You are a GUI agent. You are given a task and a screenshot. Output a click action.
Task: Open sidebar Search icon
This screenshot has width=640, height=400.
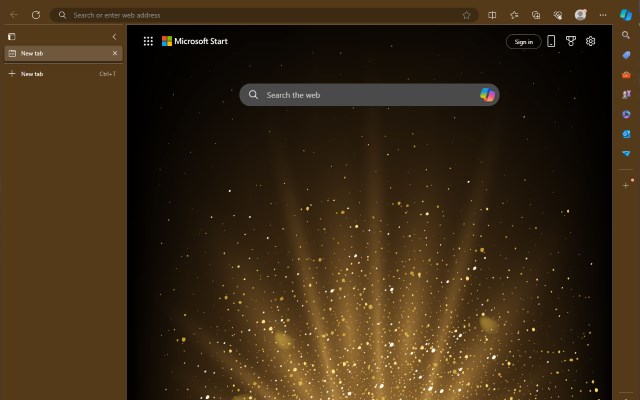click(626, 35)
